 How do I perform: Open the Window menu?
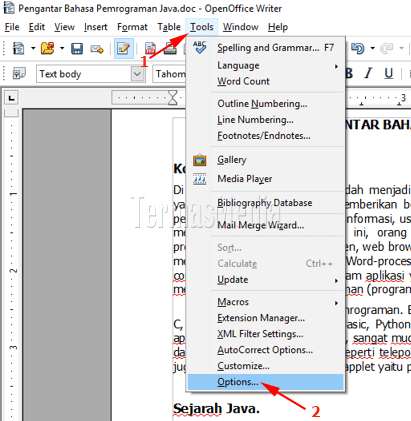(241, 27)
